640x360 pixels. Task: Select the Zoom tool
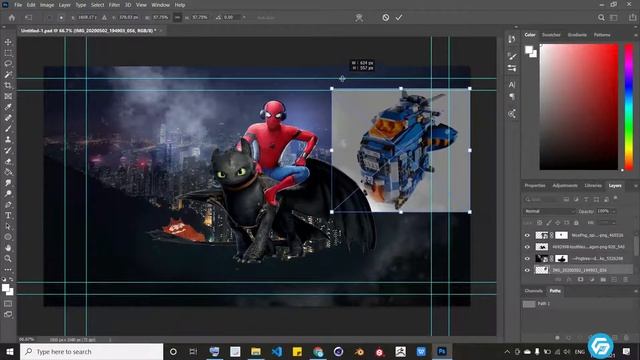pyautogui.click(x=8, y=258)
